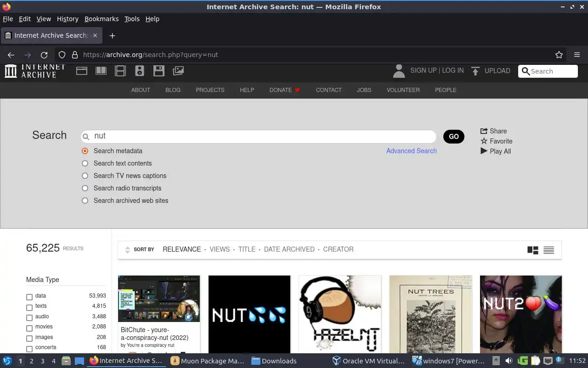This screenshot has width=588, height=368.
Task: Sort results by CREATOR
Action: (x=338, y=249)
